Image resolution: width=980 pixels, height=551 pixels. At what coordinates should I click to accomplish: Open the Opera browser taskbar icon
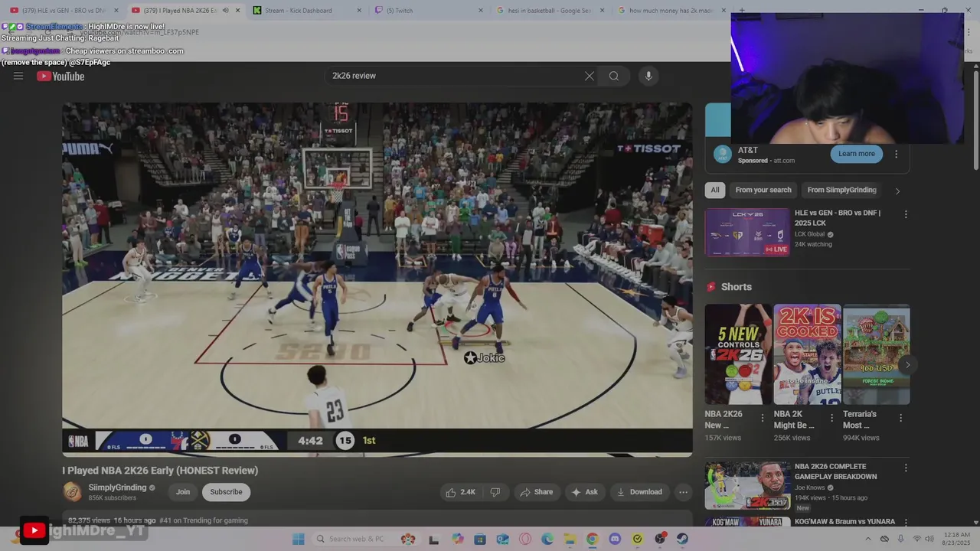pos(525,539)
